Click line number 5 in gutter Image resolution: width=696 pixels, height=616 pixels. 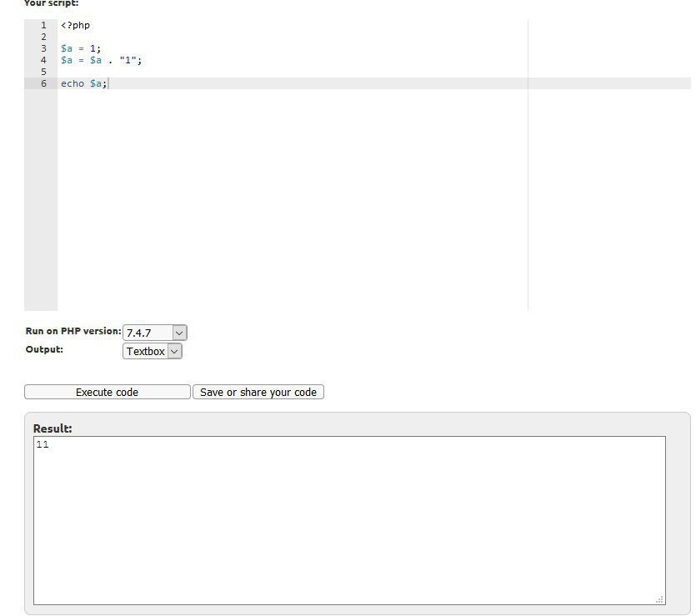pos(43,72)
